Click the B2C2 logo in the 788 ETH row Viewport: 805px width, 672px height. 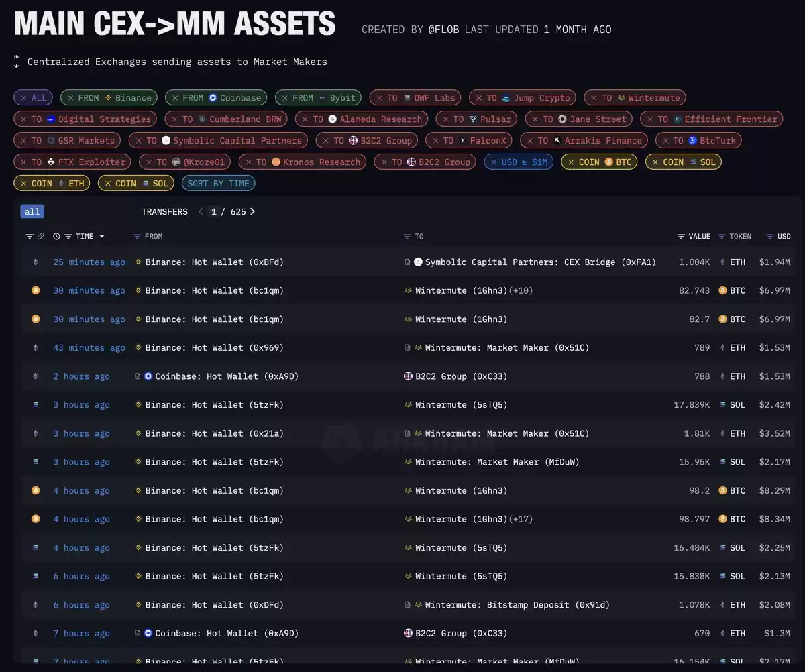pos(408,376)
